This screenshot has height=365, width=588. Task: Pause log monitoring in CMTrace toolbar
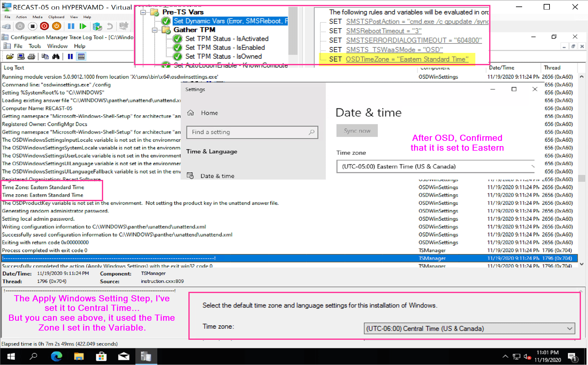70,57
